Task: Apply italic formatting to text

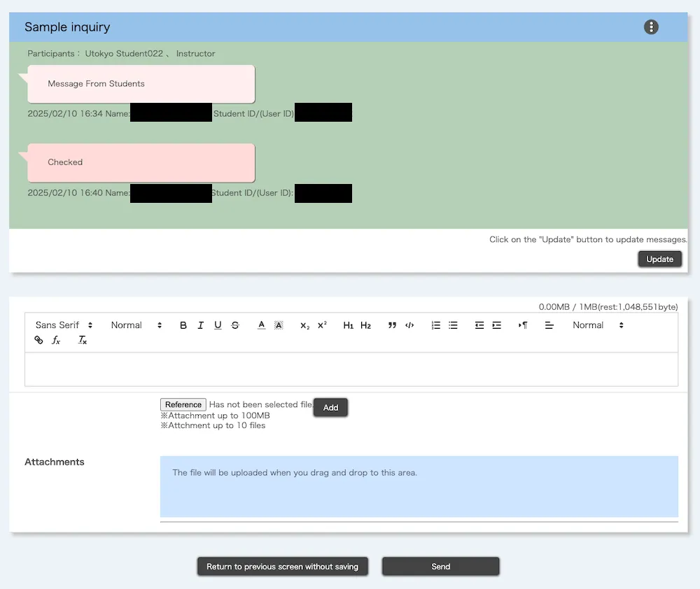Action: point(200,325)
